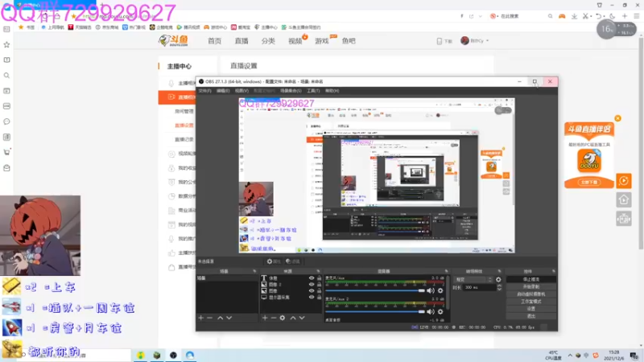The width and height of the screenshot is (644, 362).
Task: Open the 视图(V) menu in OBS
Action: coord(242,91)
